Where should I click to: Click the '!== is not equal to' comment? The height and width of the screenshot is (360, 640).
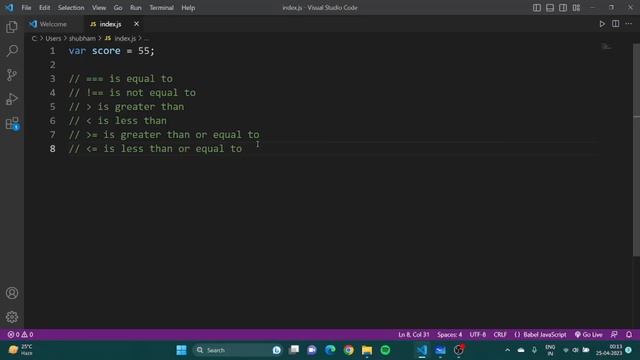point(132,93)
